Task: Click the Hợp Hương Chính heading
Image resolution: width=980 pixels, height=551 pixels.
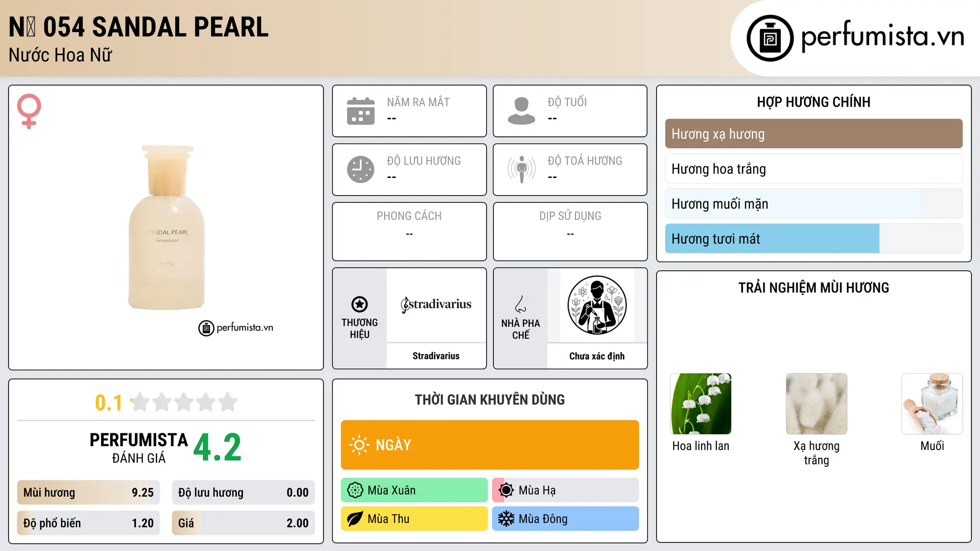Action: (813, 102)
